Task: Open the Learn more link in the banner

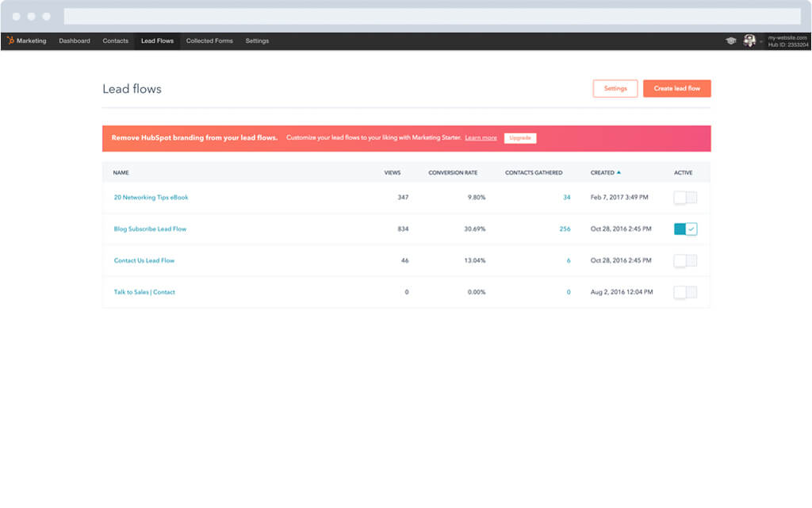Action: (x=481, y=137)
